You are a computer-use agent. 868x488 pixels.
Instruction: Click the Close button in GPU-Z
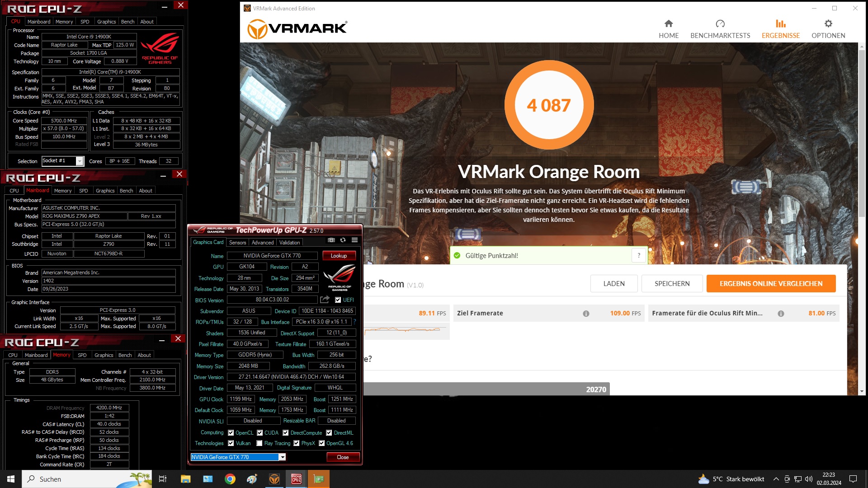tap(343, 457)
